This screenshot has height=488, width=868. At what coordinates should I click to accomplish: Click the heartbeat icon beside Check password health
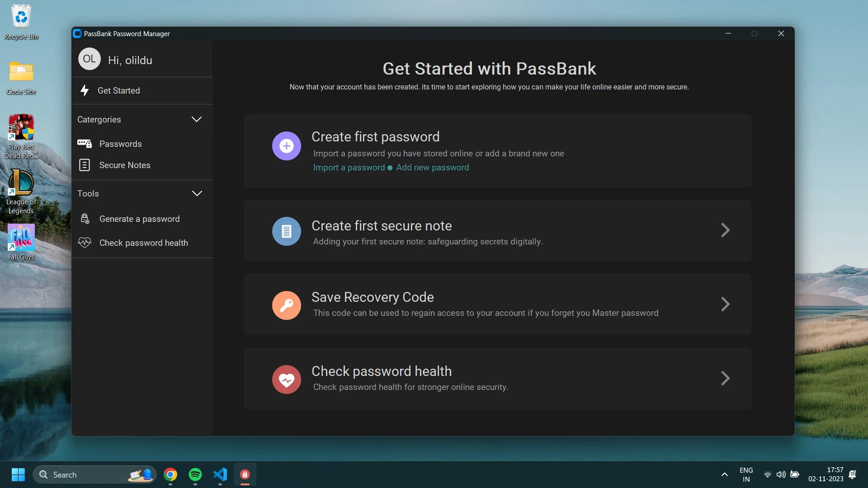(x=85, y=243)
